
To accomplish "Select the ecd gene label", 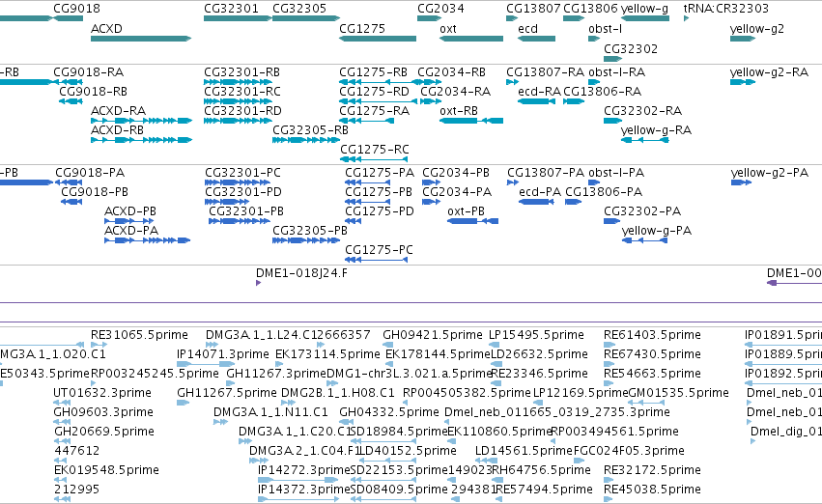I will pos(528,29).
